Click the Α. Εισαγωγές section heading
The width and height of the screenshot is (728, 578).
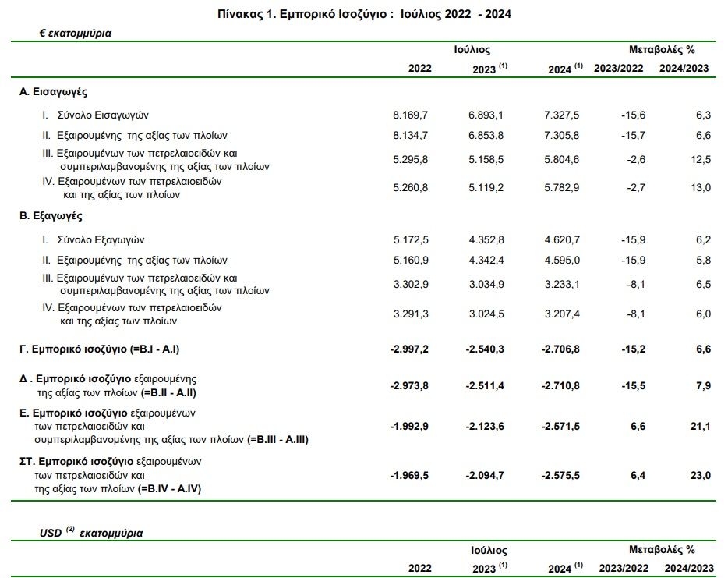tap(54, 91)
